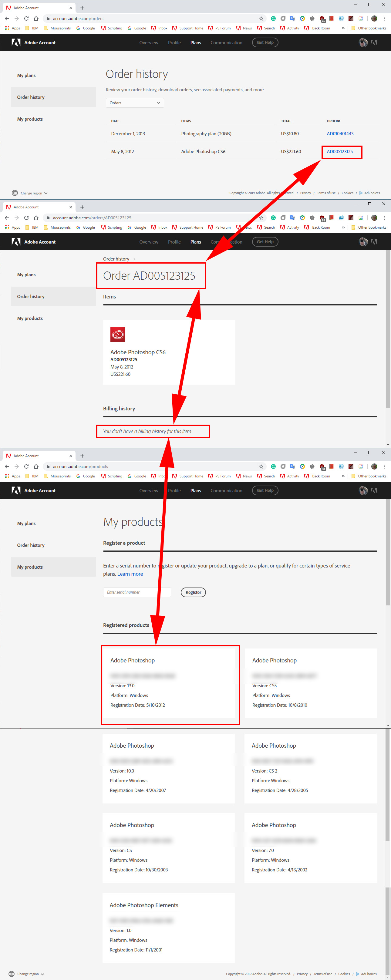Screen dimensions: 391x980
Task: Open new tab in the Order history list window
Action: (82, 8)
